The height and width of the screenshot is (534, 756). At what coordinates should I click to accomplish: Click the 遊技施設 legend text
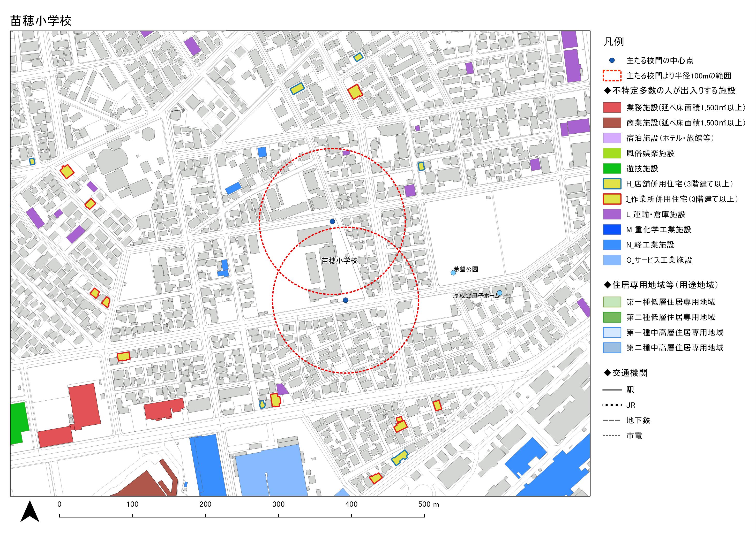[x=642, y=169]
